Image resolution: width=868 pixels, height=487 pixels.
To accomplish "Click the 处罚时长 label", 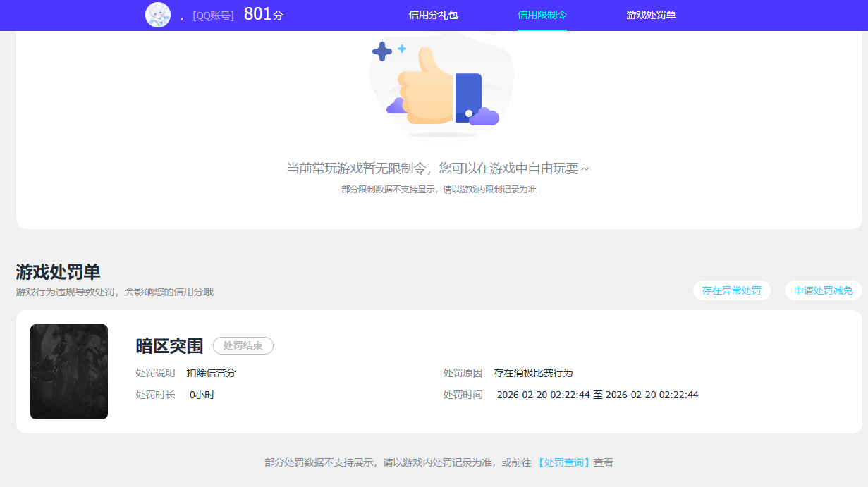I will click(x=156, y=395).
